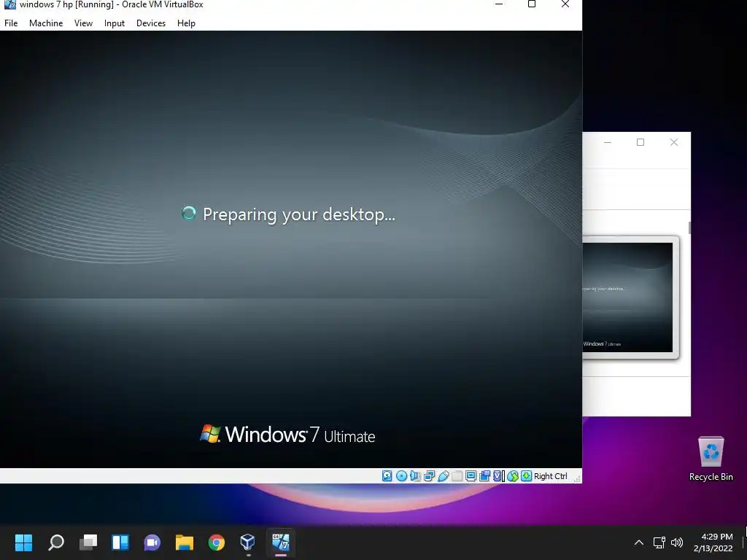
Task: Select the Recycle Bin desktop icon
Action: 711,459
